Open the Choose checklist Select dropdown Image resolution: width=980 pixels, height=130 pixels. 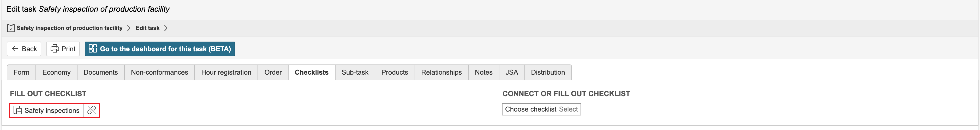click(541, 109)
